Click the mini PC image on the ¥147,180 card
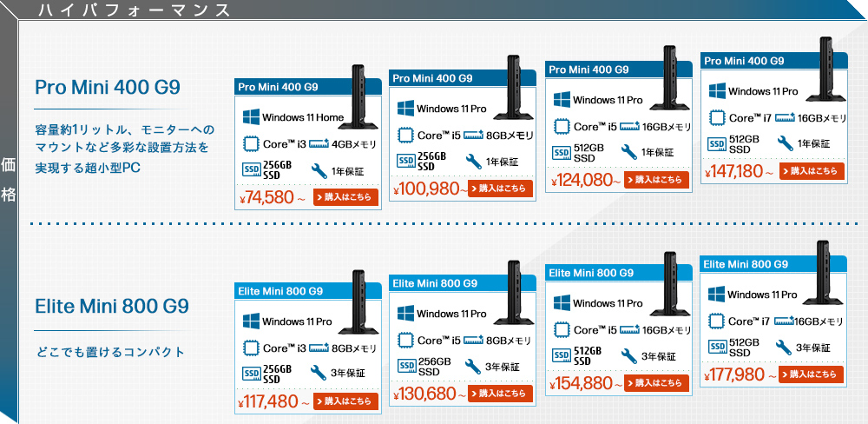Screen dimensions: 868x424 [826, 70]
